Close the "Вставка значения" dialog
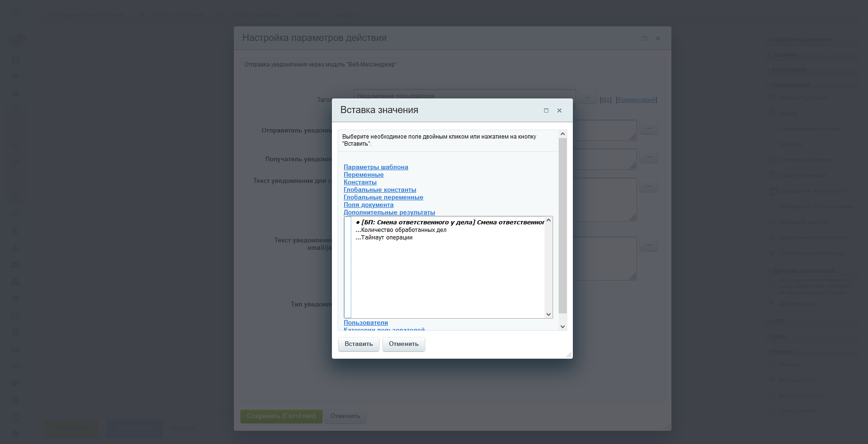The width and height of the screenshot is (868, 444). (x=559, y=111)
